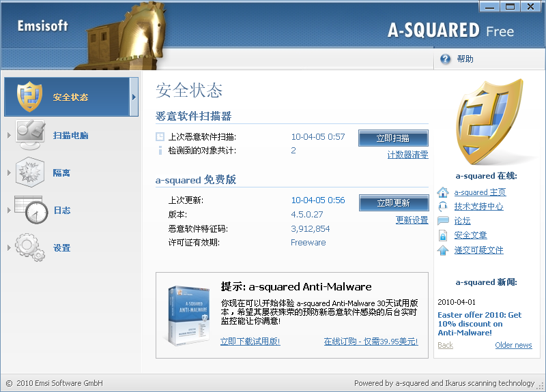Screen dimensions: 546x392
Task: Click the window resize grip corner
Action: point(541,387)
